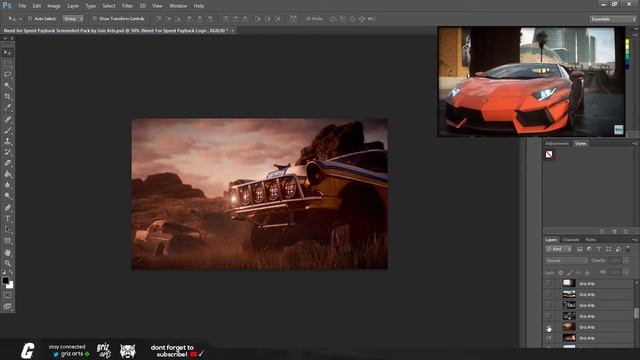
Task: Select the Quick Selection tool
Action: 7,86
